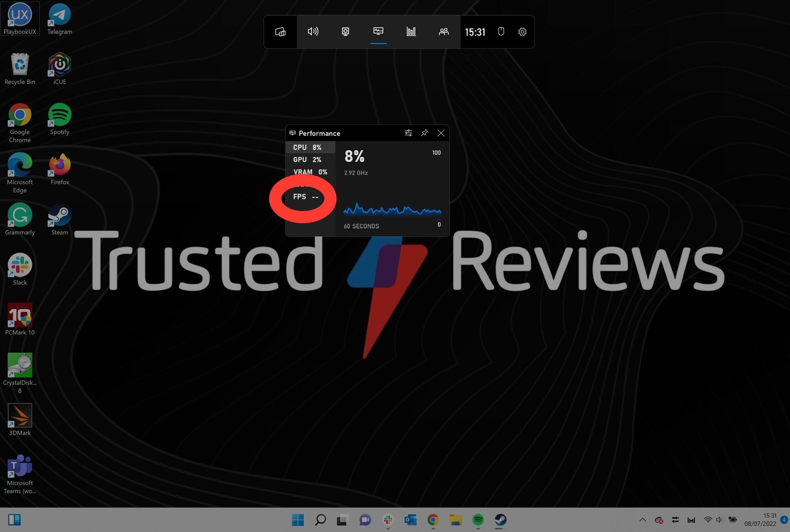This screenshot has width=790, height=532.
Task: Click the 60 SECONDS graph label
Action: 361,226
